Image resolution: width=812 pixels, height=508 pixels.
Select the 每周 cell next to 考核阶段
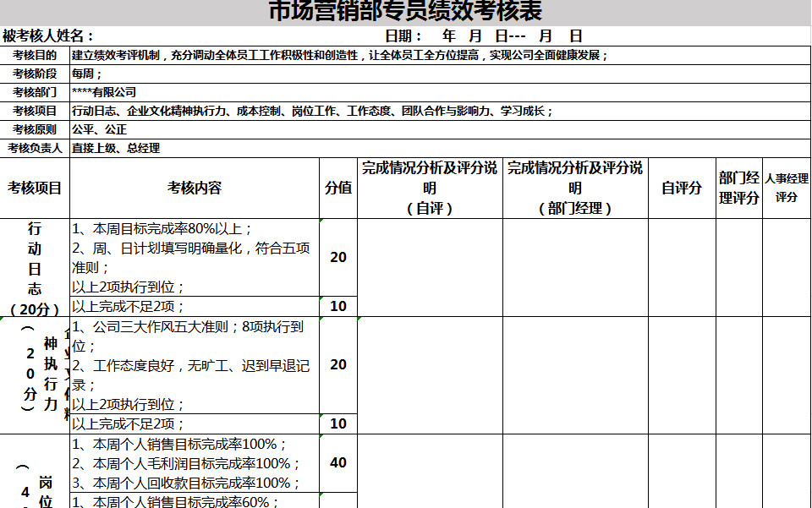pyautogui.click(x=169, y=74)
